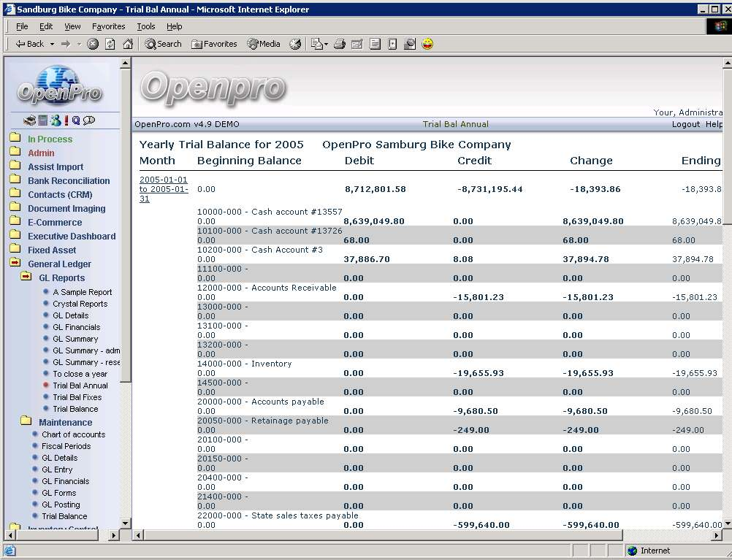This screenshot has width=732, height=560.
Task: Select Trial Bal Fixes report
Action: (77, 397)
